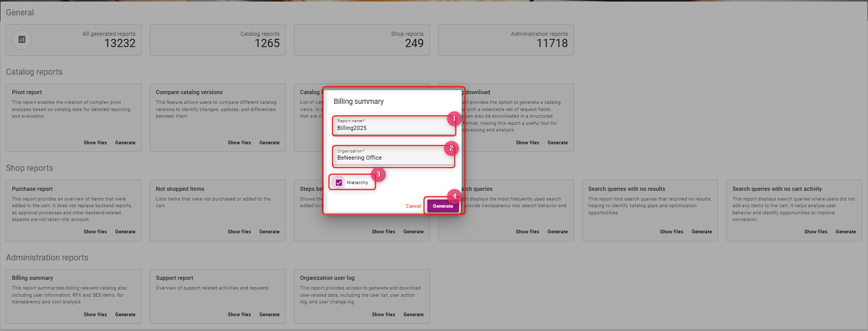Show files for Billing summary card
Viewport: 868px width, 331px height.
tap(95, 315)
